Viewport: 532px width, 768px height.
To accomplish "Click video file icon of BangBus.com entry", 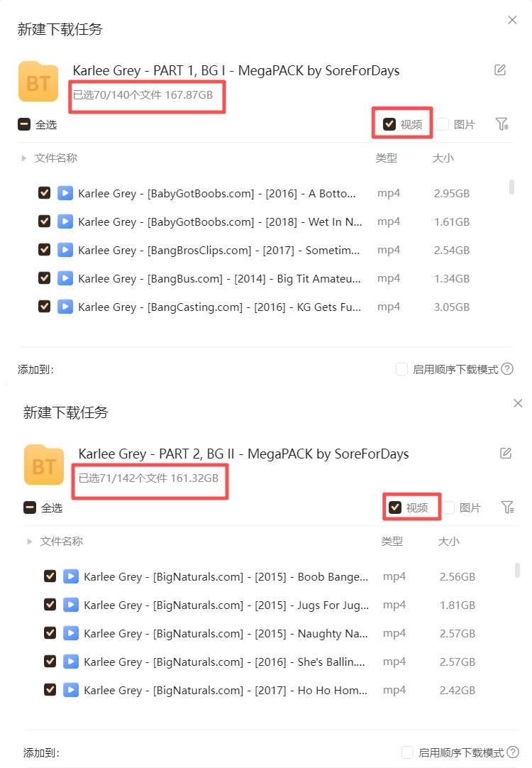I will (65, 278).
